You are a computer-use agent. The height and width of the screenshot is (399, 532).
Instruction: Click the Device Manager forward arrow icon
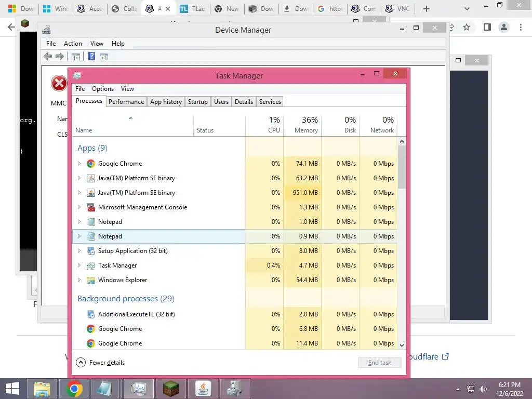click(60, 56)
